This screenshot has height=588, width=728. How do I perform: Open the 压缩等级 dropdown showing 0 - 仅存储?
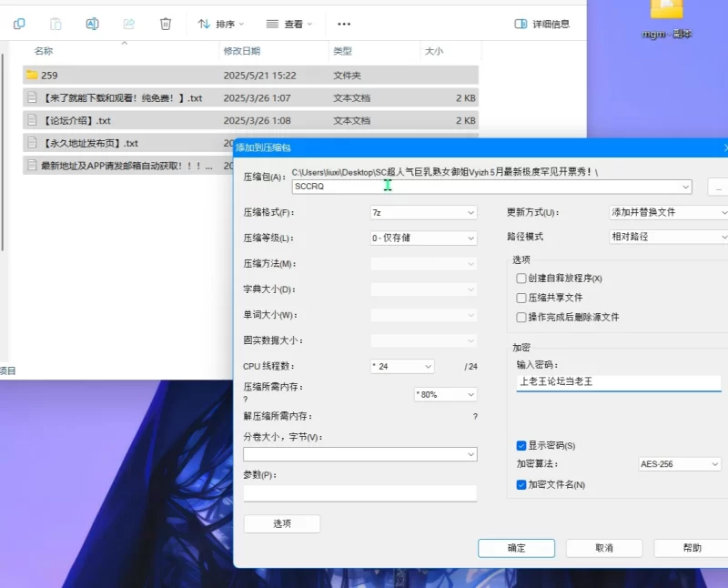click(x=423, y=238)
